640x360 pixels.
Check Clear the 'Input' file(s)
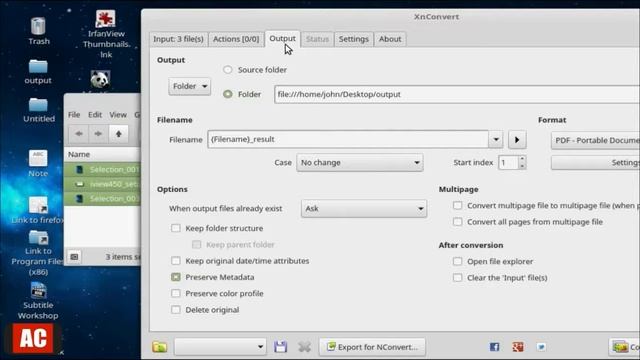[458, 278]
